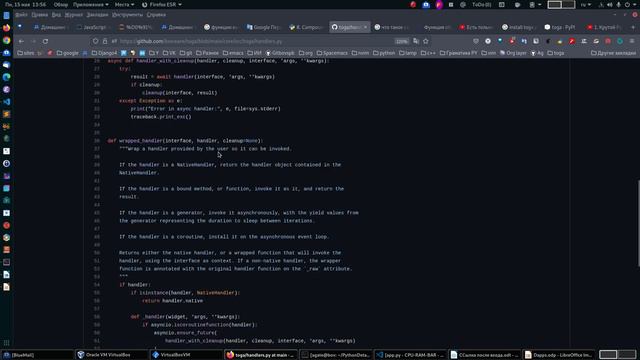Viewport: 640px width, 360px height.
Task: Open the google bookmarks folder
Action: 67,53
